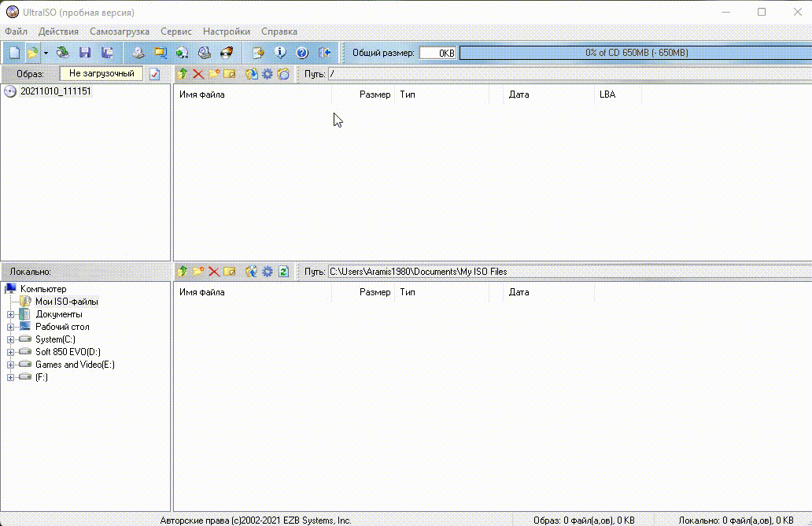The image size is (812, 526).
Task: Expand the Рабочий стол tree node
Action: (10, 327)
